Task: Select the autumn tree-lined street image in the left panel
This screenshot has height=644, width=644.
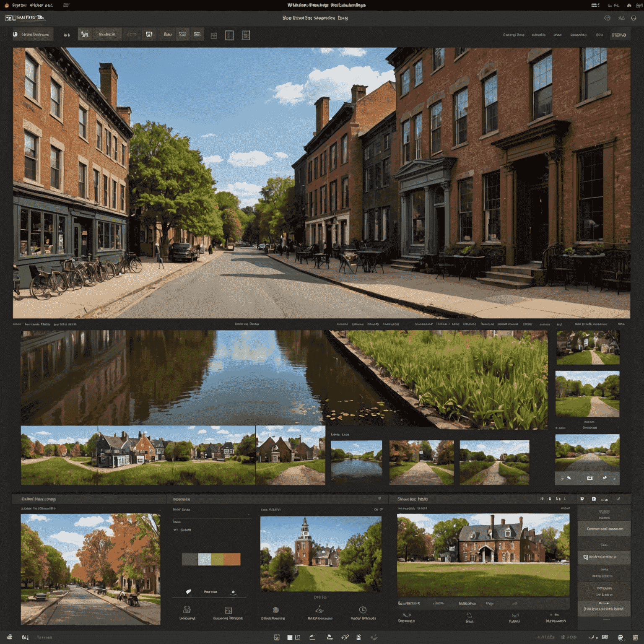Action: (x=91, y=569)
